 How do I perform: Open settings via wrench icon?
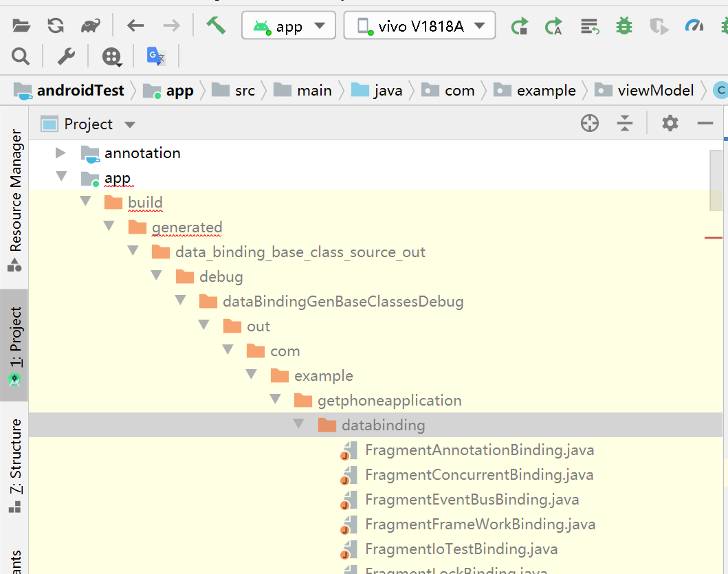click(x=66, y=56)
